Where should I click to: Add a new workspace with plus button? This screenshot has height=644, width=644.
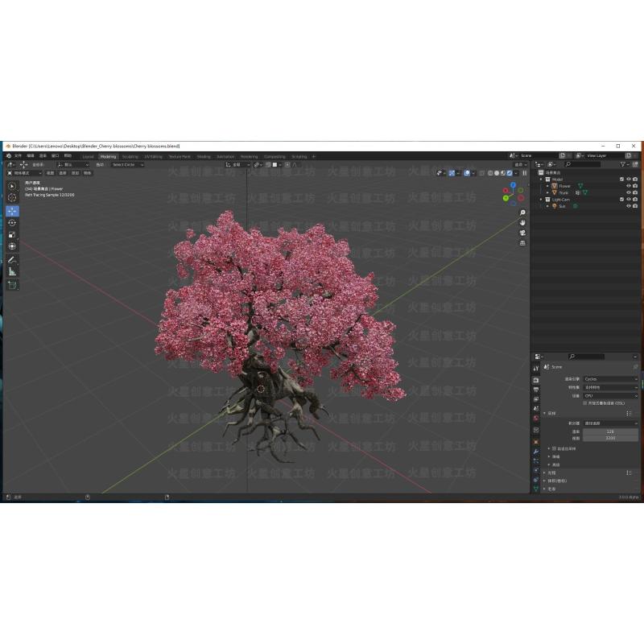point(314,156)
